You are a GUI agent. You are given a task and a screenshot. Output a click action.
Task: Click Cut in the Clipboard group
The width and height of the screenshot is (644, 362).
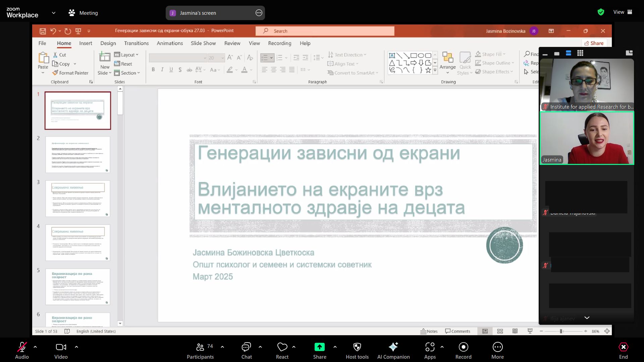(60, 55)
